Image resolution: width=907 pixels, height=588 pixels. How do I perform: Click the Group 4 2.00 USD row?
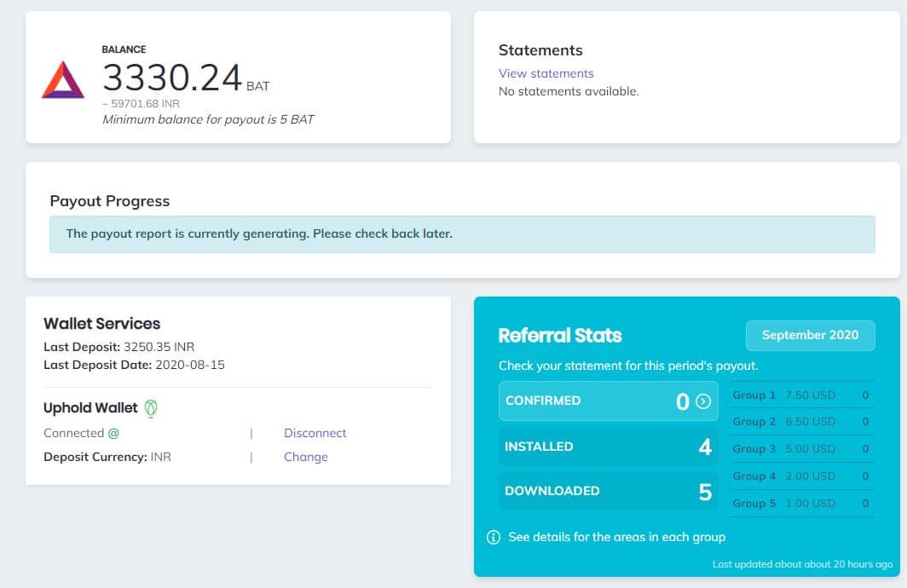click(801, 476)
